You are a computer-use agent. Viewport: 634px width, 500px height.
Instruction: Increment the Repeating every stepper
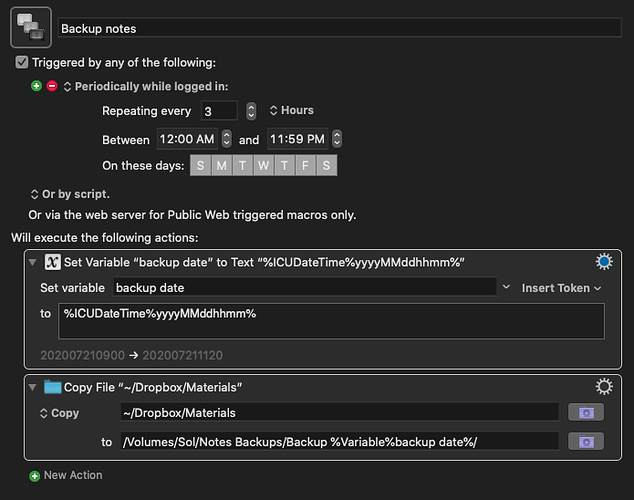(251, 107)
